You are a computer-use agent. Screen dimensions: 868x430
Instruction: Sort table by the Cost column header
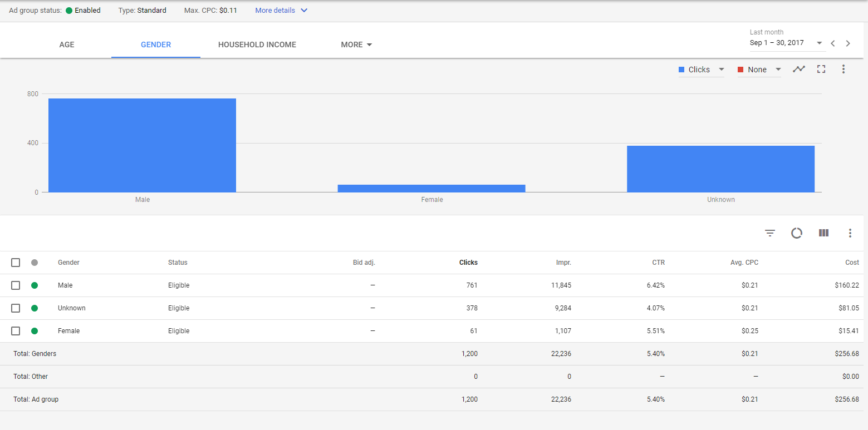[852, 263]
